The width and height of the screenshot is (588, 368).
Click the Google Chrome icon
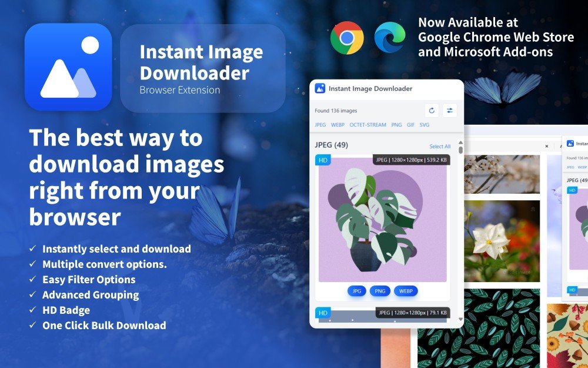pos(347,38)
